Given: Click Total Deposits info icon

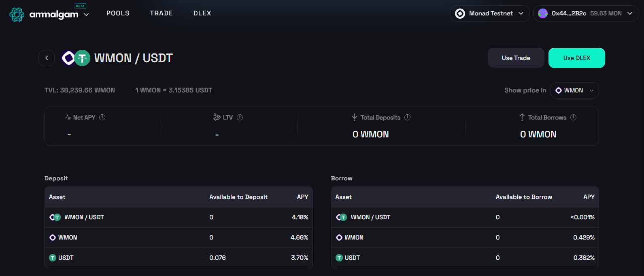Looking at the screenshot, I should (x=408, y=117).
